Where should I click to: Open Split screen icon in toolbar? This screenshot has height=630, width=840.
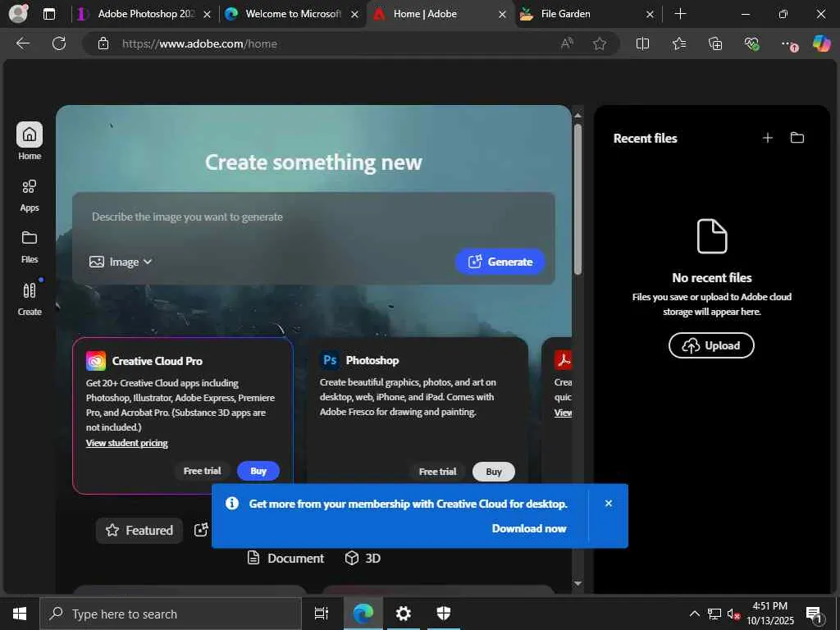coord(642,43)
